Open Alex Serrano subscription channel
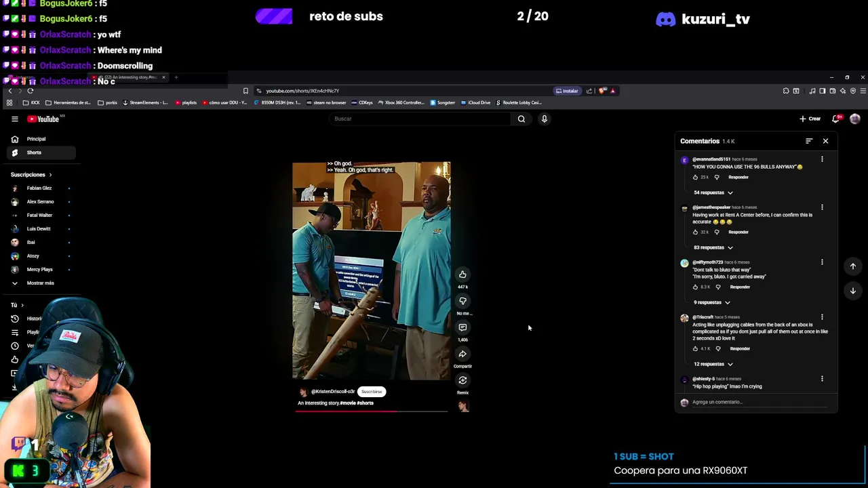Viewport: 868px width, 488px height. (x=39, y=201)
